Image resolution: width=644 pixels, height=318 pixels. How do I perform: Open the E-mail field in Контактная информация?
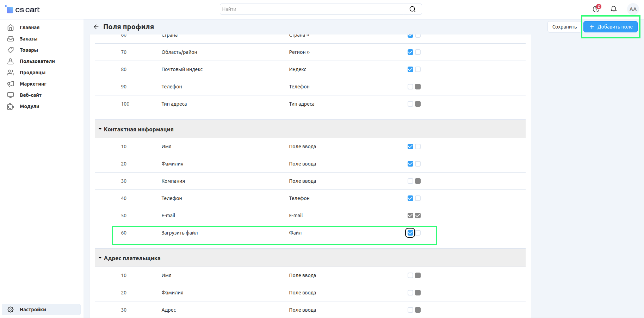[168, 216]
